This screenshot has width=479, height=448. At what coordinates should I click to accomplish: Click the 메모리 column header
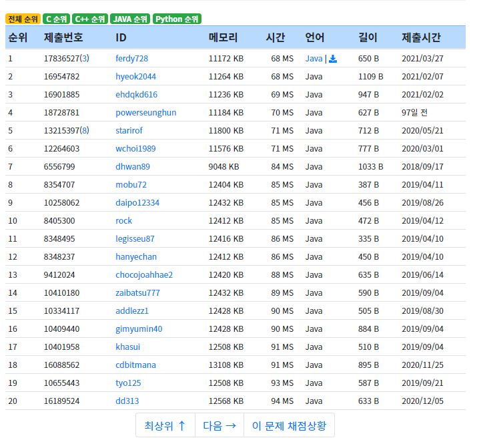[223, 37]
